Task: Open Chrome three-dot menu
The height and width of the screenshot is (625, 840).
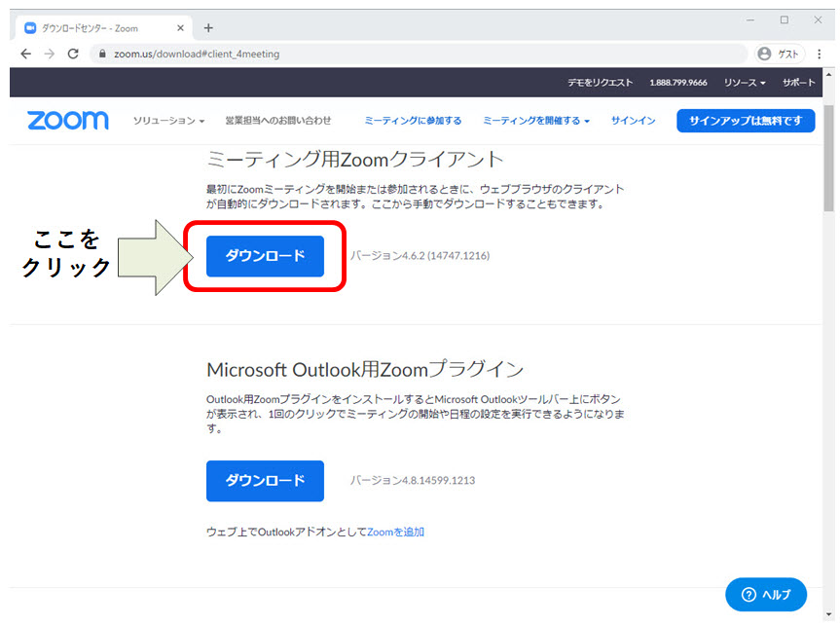Action: pyautogui.click(x=820, y=54)
